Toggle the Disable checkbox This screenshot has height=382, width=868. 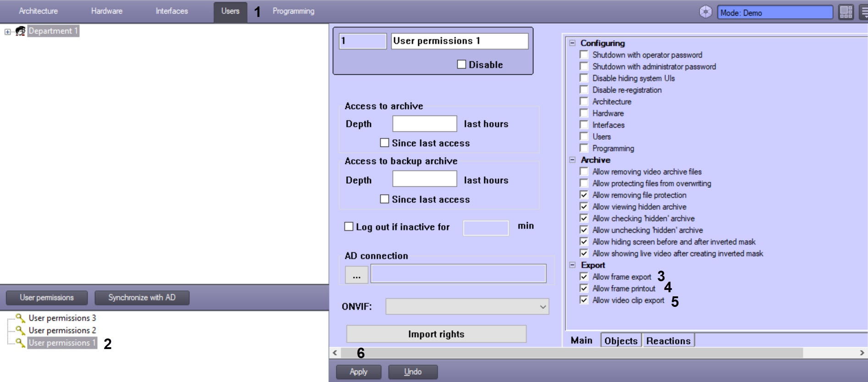(x=462, y=65)
